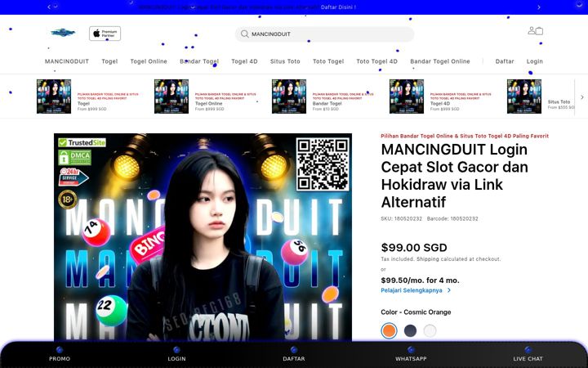Click DAFTAR in bottom bar
Image resolution: width=588 pixels, height=368 pixels.
[x=294, y=354]
